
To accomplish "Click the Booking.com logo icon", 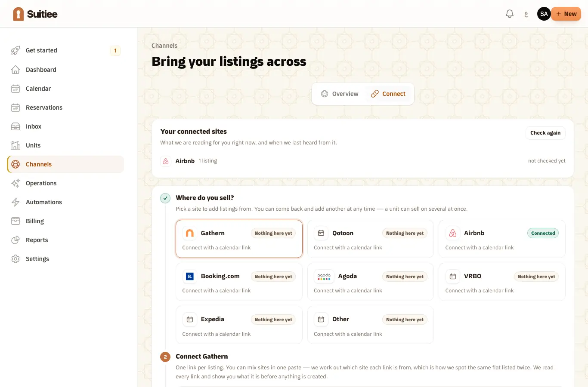I will tap(189, 276).
